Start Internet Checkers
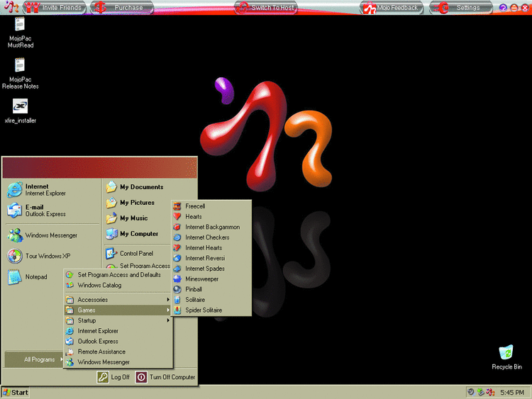The image size is (532, 399). tap(211, 237)
